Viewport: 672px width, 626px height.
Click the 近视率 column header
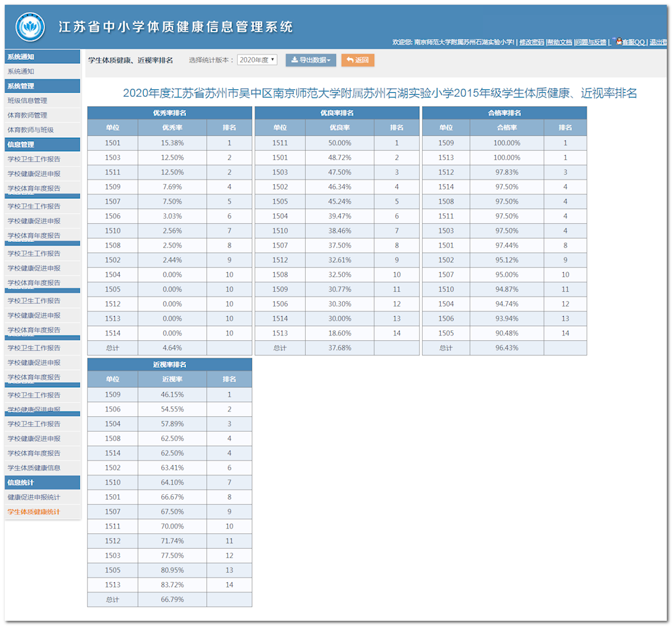coord(172,379)
